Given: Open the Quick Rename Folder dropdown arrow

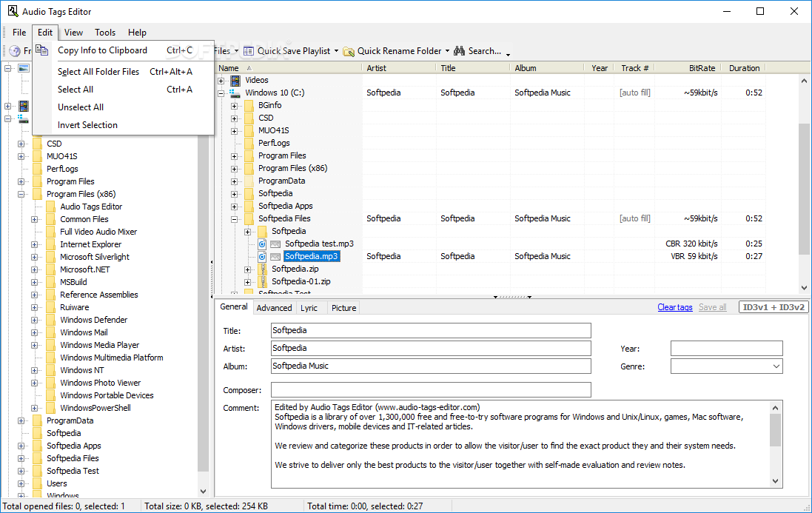Looking at the screenshot, I should [447, 51].
